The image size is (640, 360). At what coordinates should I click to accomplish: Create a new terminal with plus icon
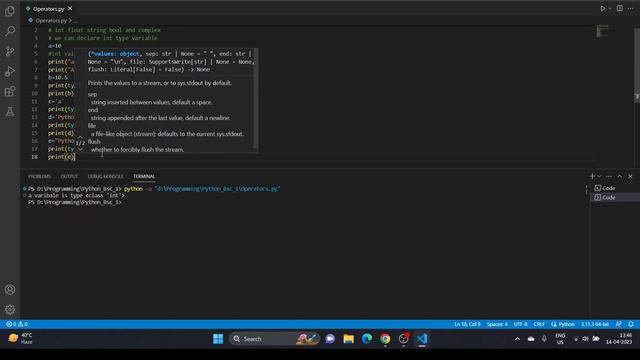click(x=592, y=176)
